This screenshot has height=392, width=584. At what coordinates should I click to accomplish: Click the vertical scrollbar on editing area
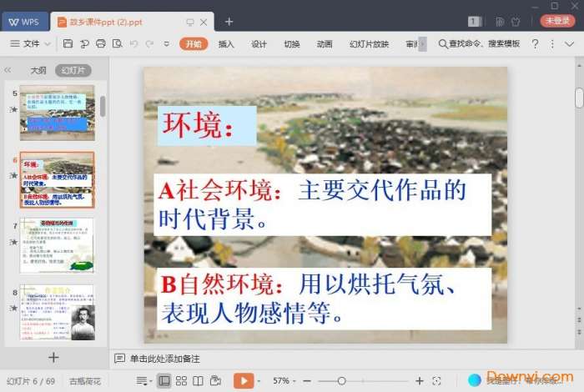tap(579, 98)
